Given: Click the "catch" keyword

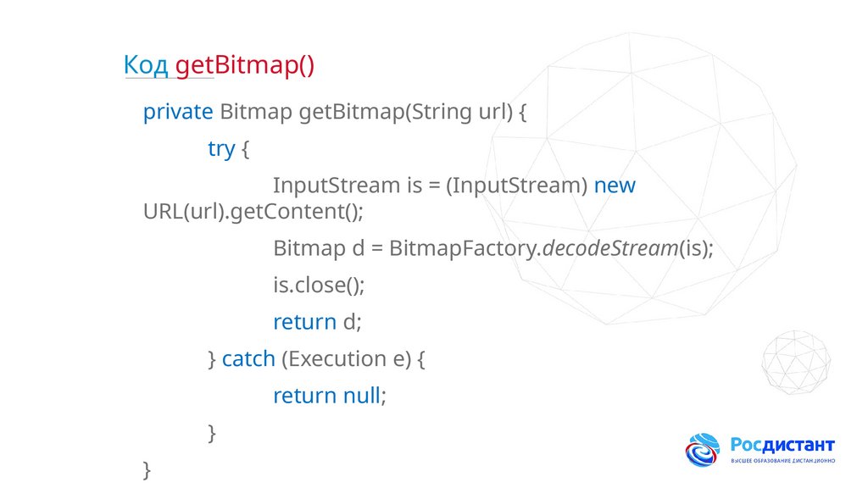Looking at the screenshot, I should (248, 358).
